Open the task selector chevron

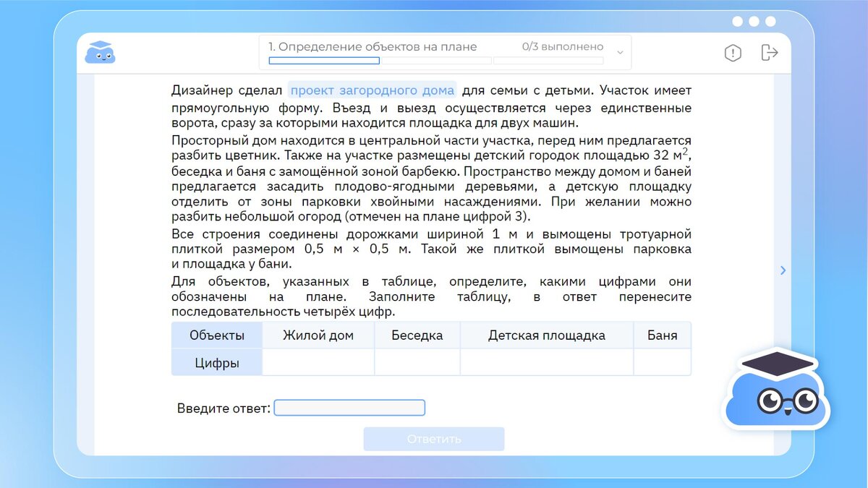click(x=619, y=53)
